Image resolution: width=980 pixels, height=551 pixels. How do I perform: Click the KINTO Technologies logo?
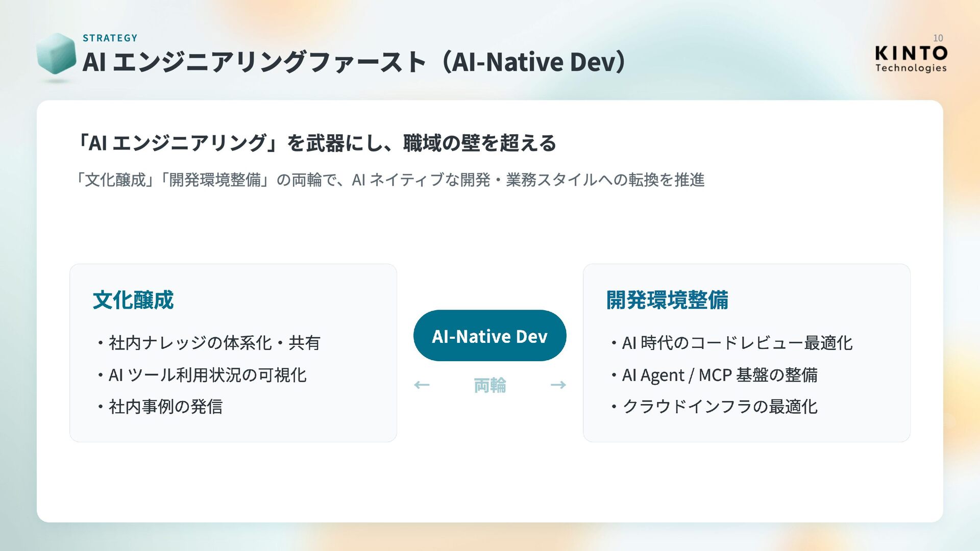coord(911,59)
